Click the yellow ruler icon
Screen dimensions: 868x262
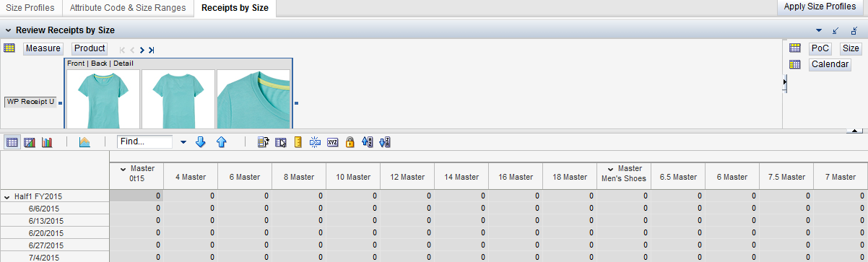click(x=298, y=142)
